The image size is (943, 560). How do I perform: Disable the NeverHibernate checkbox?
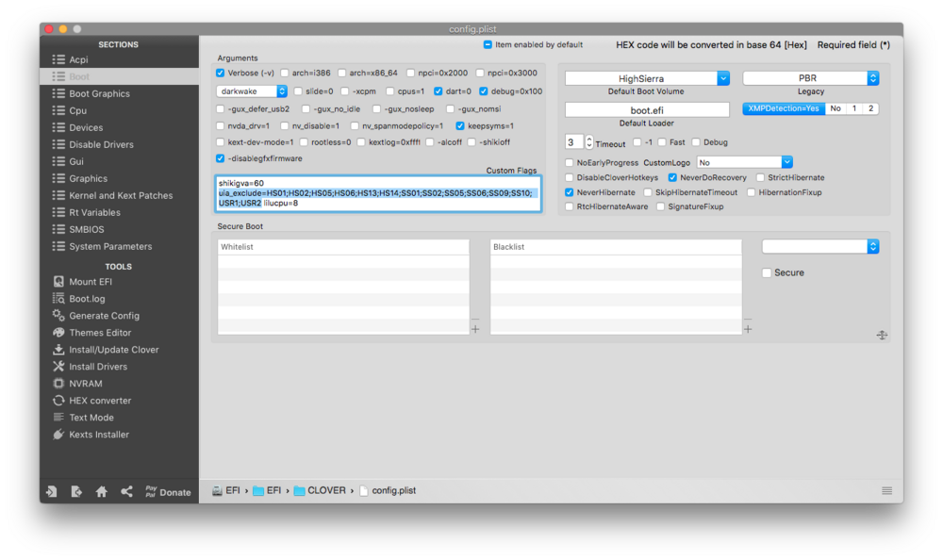tap(570, 192)
